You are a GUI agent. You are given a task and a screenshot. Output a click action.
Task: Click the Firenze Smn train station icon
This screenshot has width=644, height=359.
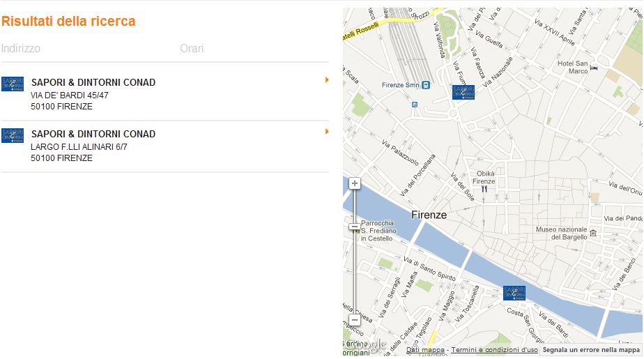pyautogui.click(x=426, y=85)
